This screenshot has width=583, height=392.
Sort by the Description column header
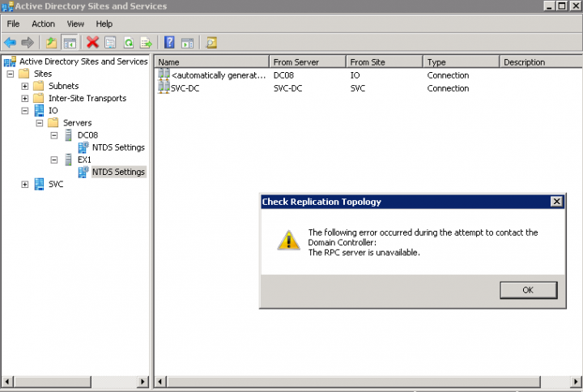(541, 62)
